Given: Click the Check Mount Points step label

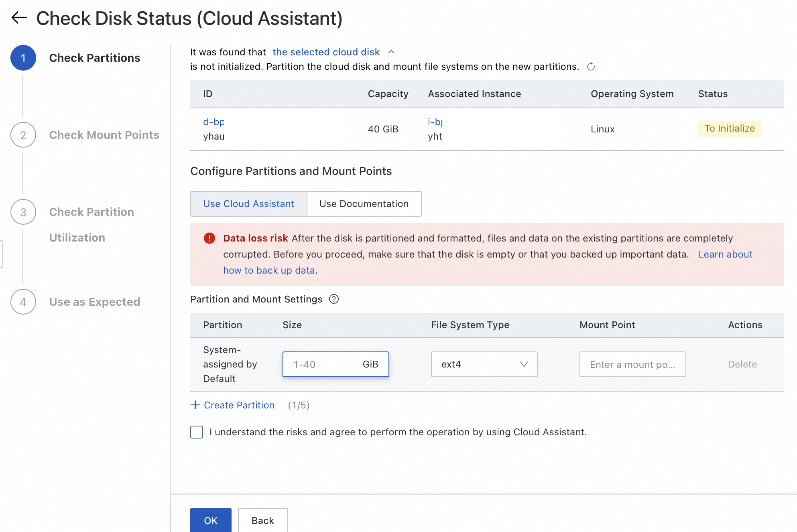Looking at the screenshot, I should pyautogui.click(x=104, y=135).
